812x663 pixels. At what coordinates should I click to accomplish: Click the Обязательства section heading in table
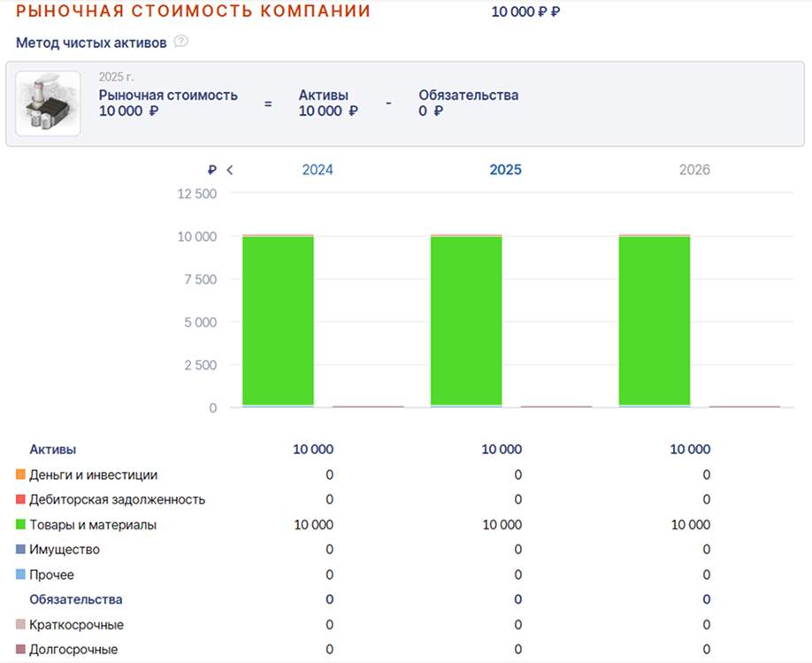tap(76, 600)
